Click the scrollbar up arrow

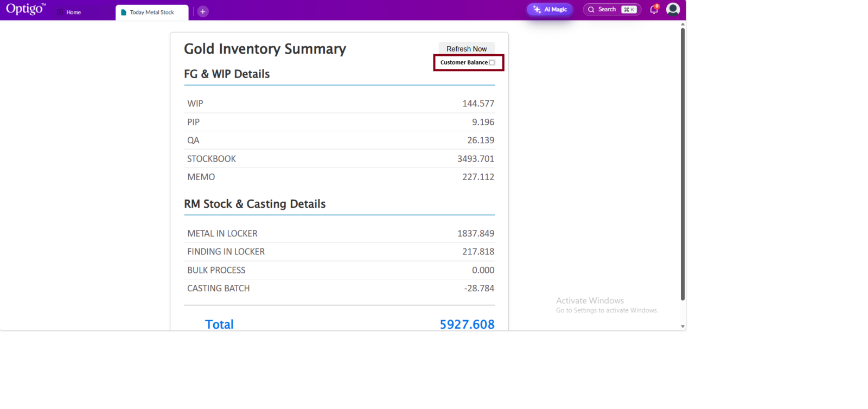pyautogui.click(x=682, y=24)
